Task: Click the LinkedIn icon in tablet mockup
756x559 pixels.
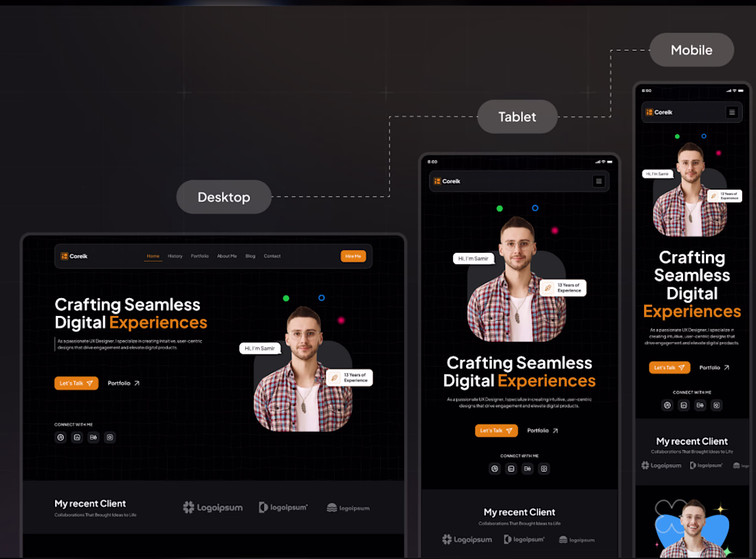Action: (x=511, y=468)
